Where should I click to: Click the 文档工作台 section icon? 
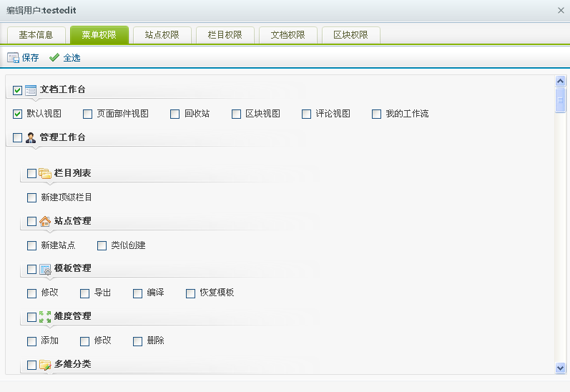tap(31, 90)
